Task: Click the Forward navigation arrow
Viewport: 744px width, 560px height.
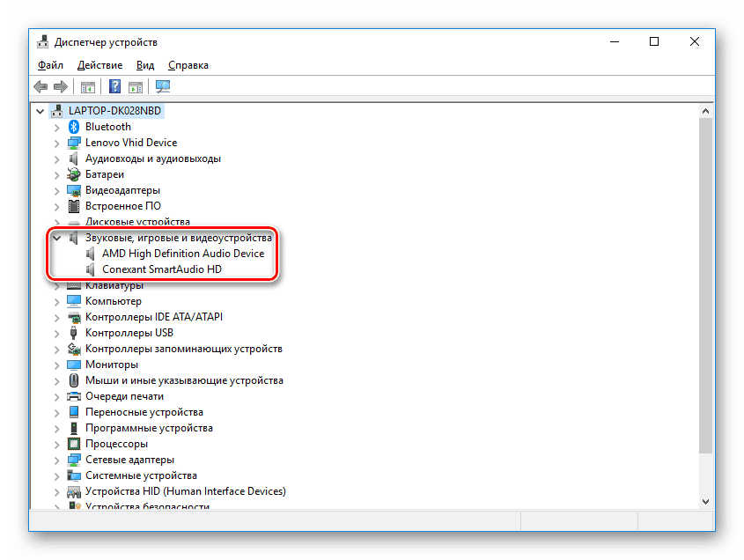Action: 60,86
